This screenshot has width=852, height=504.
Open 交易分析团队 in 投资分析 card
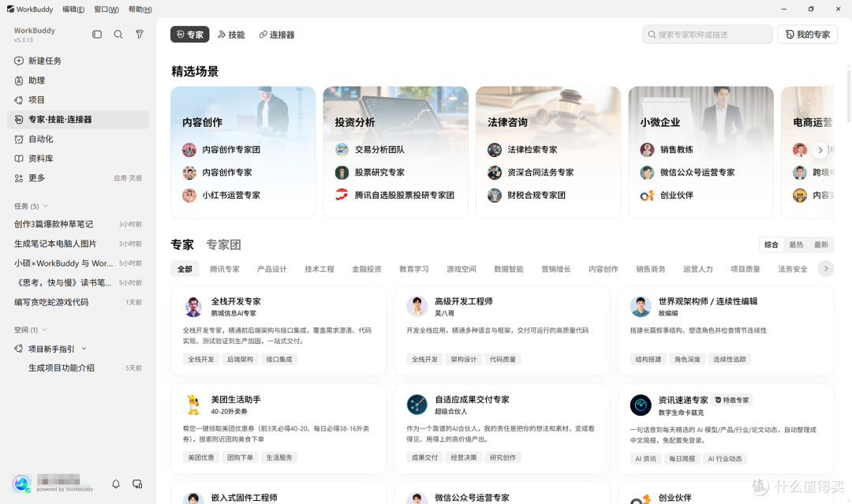click(369, 149)
